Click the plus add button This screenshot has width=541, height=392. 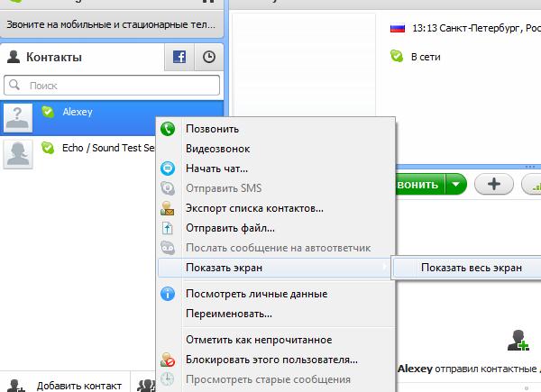[494, 184]
